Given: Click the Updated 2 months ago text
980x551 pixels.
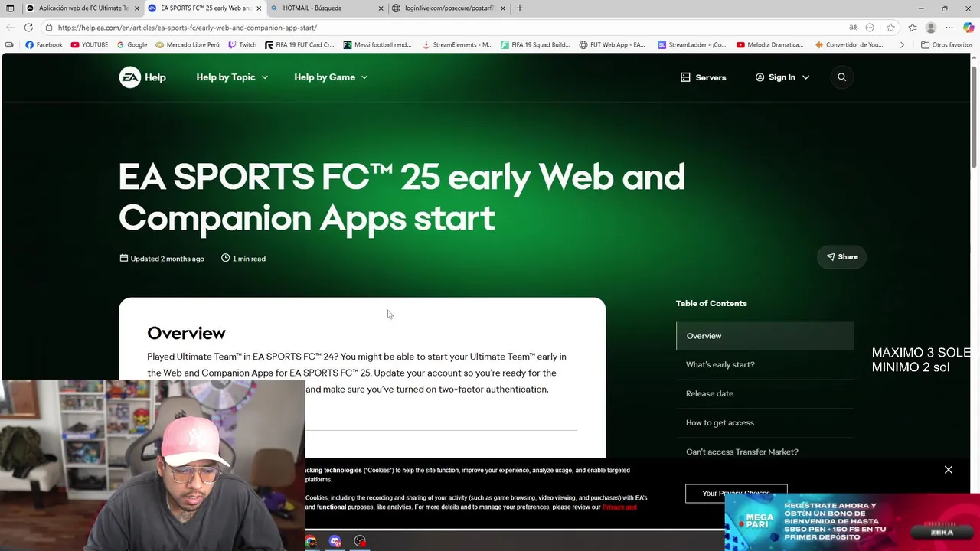Looking at the screenshot, I should pos(167,259).
